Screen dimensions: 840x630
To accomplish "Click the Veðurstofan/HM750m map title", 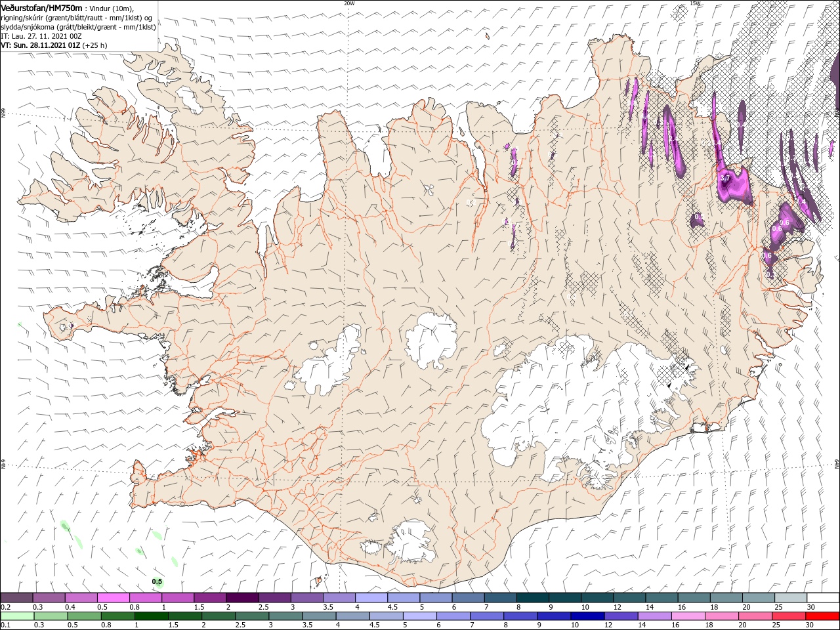I will tap(41, 7).
